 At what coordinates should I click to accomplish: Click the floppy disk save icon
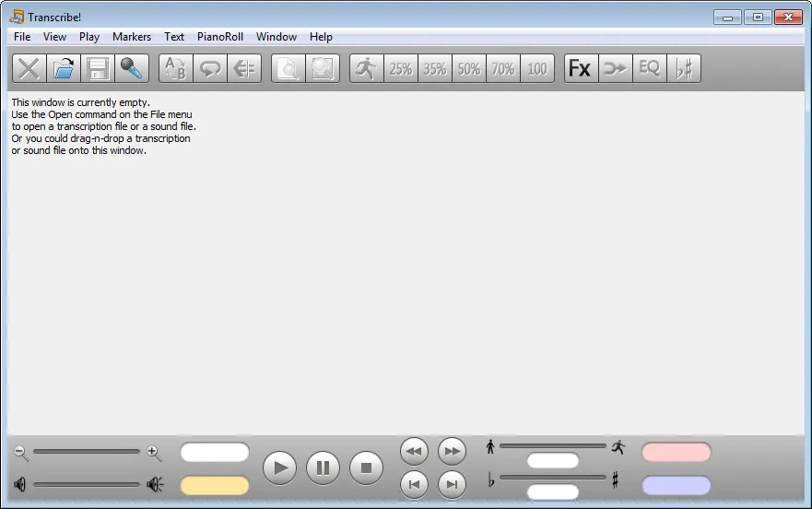coord(98,68)
